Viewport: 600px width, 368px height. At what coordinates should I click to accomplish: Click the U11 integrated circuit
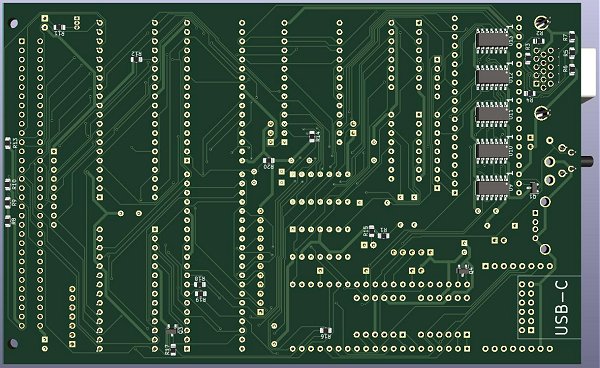[492, 114]
